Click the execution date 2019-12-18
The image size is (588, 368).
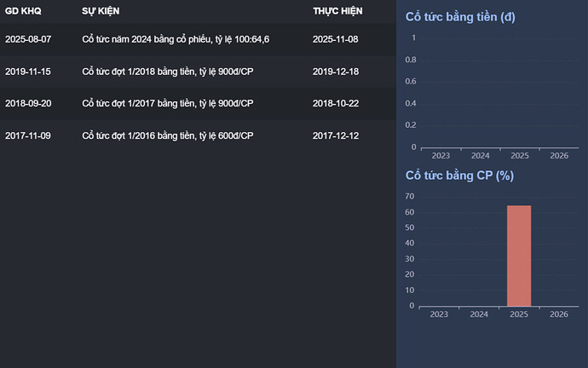coord(336,72)
